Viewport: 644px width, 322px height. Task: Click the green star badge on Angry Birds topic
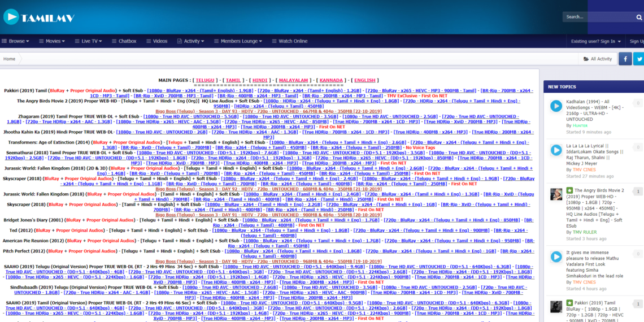tap(569, 191)
